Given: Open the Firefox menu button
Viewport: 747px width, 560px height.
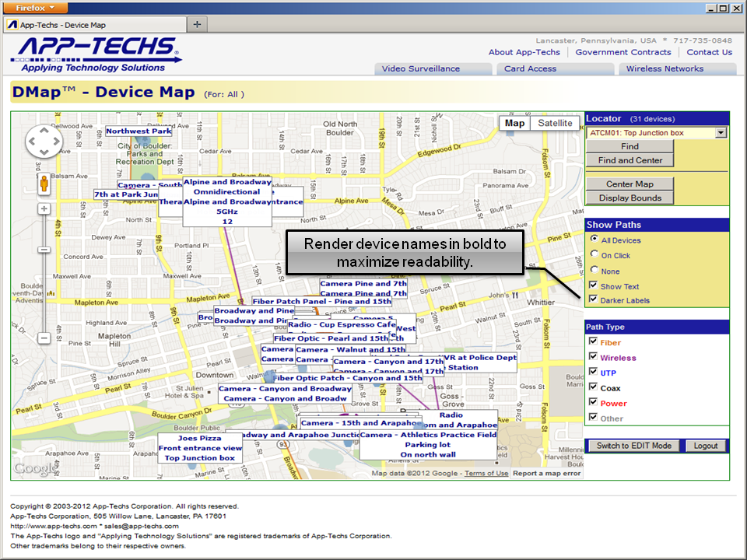Looking at the screenshot, I should 34,8.
